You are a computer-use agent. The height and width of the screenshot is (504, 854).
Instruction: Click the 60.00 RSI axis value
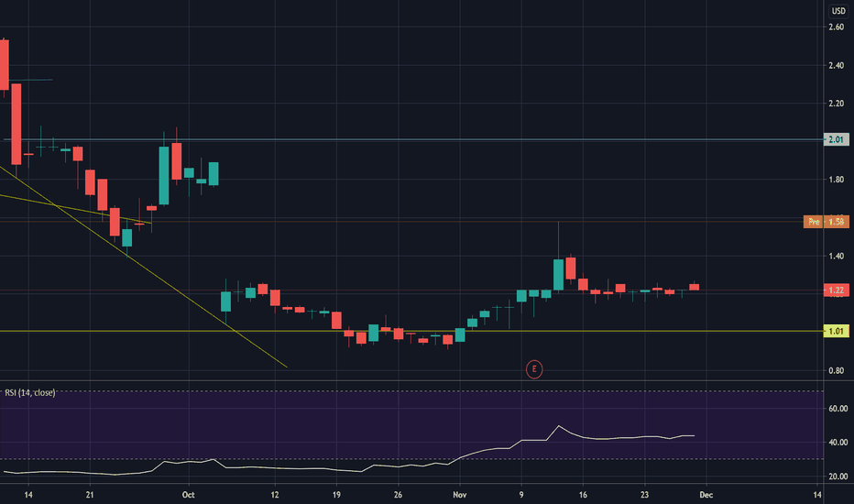coord(838,409)
